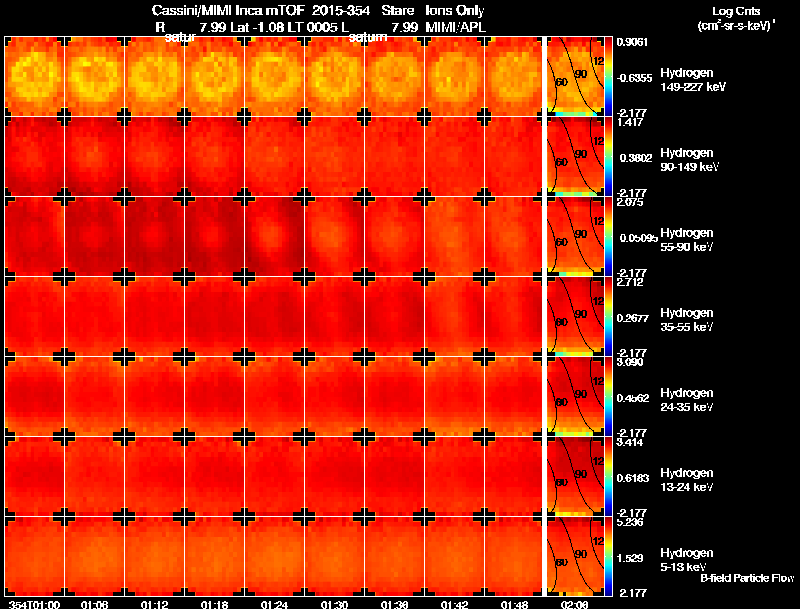Viewport: 800px width, 609px height.
Task: Select the 55-90 keV image in the 01:24 column
Action: (x=274, y=236)
